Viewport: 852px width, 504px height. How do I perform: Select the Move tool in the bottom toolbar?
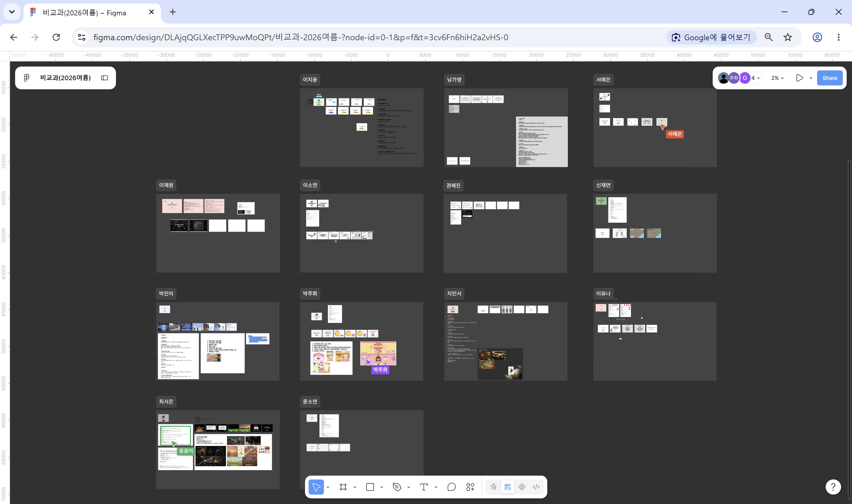(x=316, y=487)
